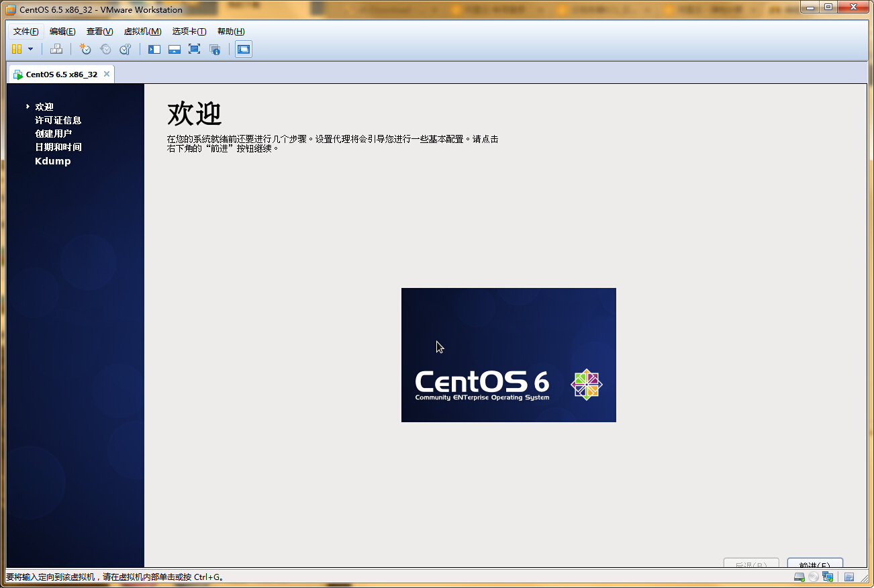Click the hard disk status icon

point(799,577)
